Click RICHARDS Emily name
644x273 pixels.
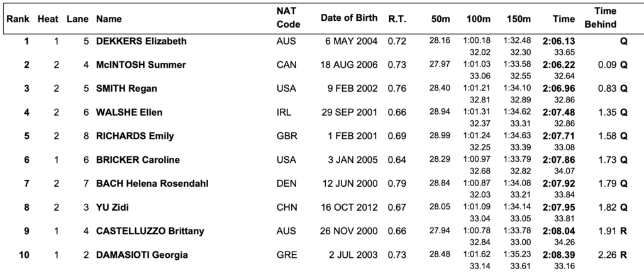[x=135, y=136]
